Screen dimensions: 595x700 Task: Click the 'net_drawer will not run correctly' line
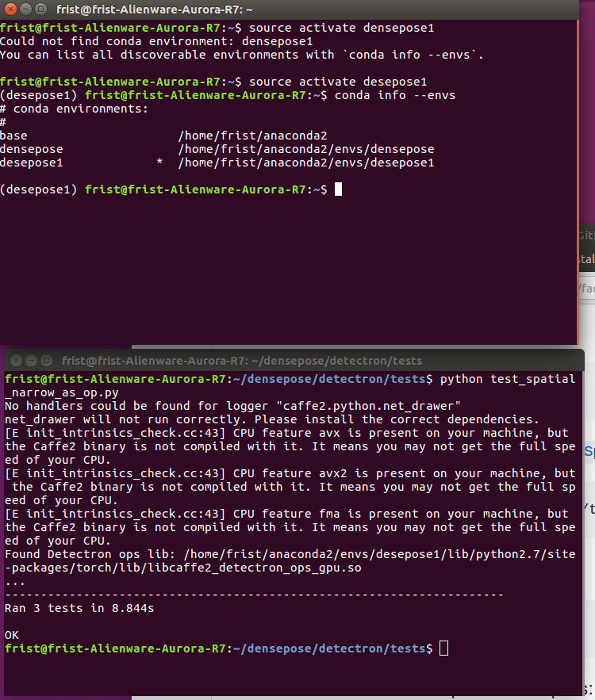(272, 419)
